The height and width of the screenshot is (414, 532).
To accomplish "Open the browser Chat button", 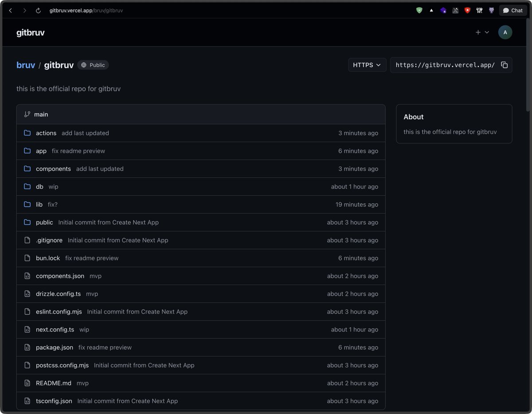I will 513,10.
